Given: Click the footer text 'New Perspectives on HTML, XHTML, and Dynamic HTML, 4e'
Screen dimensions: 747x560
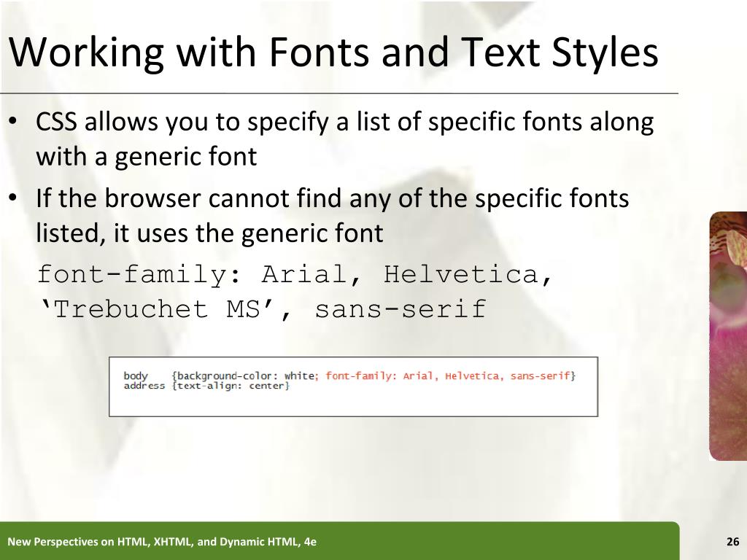Looking at the screenshot, I should pos(162,542).
